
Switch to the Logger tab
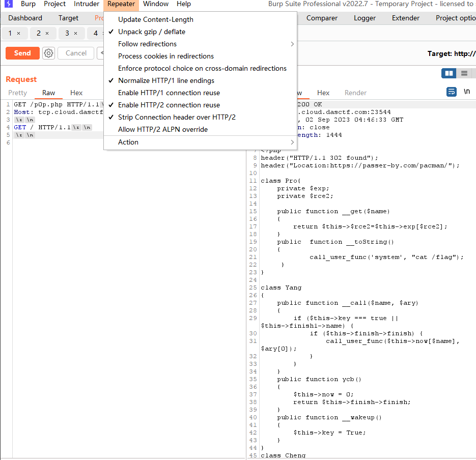click(365, 18)
